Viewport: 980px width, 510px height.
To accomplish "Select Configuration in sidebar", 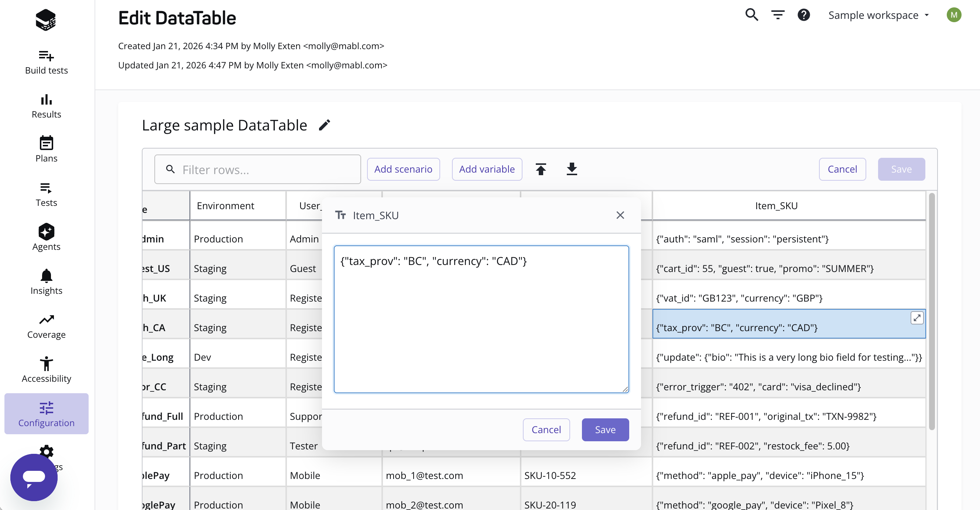I will tap(47, 414).
